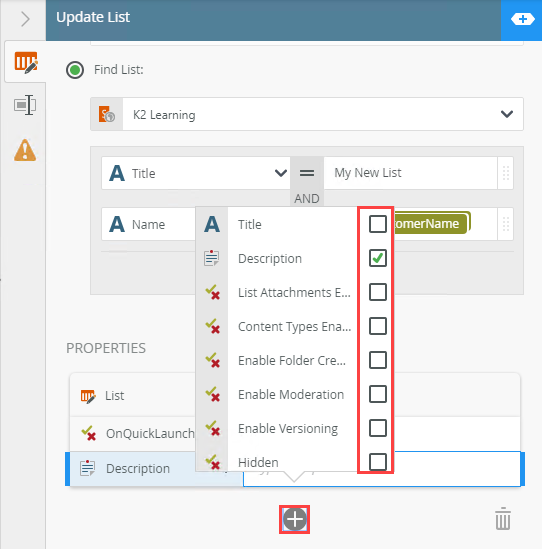Click the trash delete icon
This screenshot has width=542, height=549.
(x=503, y=519)
